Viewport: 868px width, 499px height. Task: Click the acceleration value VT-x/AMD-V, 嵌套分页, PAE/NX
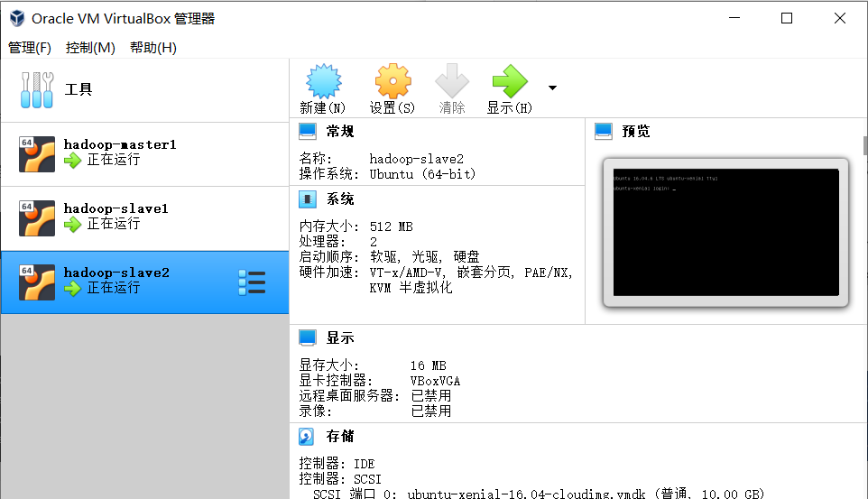pyautogui.click(x=471, y=272)
